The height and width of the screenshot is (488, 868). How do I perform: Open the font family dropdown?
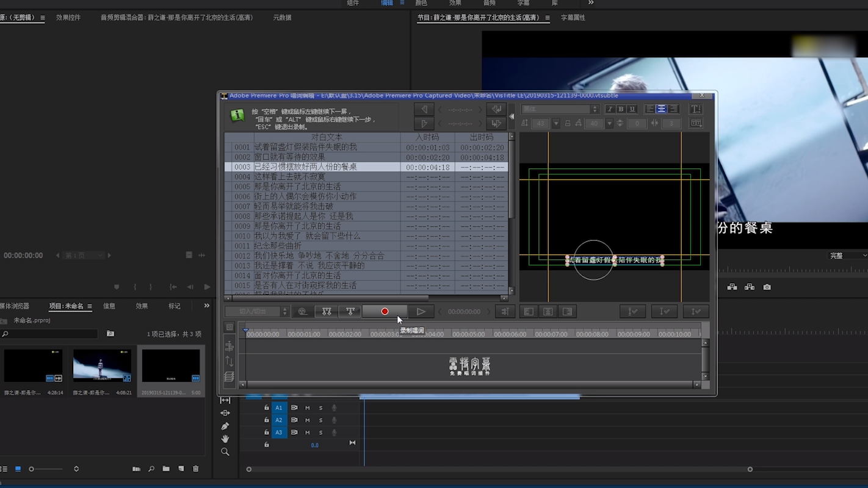[x=560, y=109]
